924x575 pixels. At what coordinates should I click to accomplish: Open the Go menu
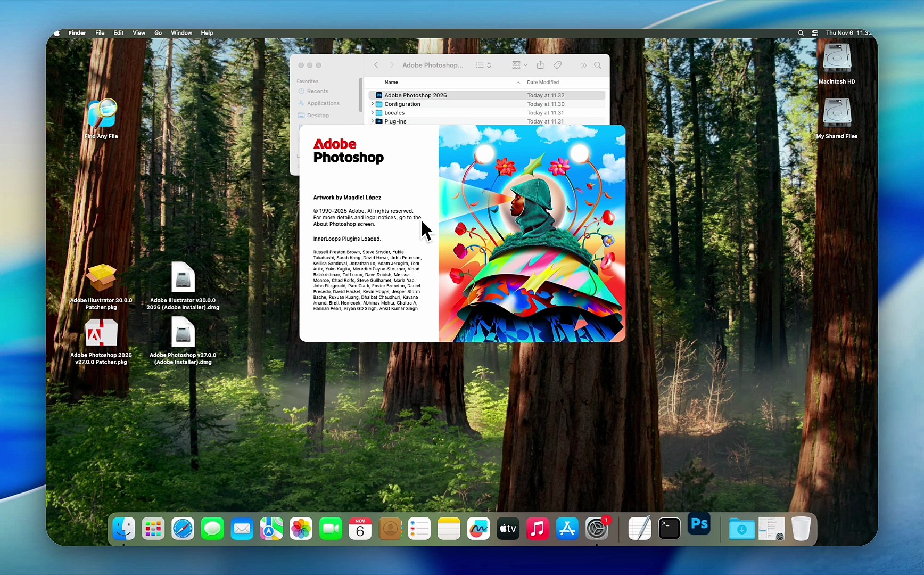tap(158, 33)
